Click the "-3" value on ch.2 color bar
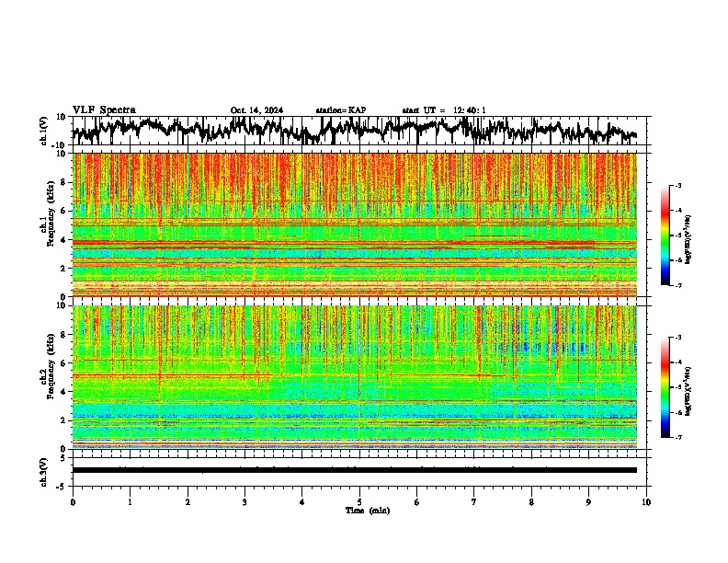Viewport: 728px width, 563px height. (x=678, y=338)
